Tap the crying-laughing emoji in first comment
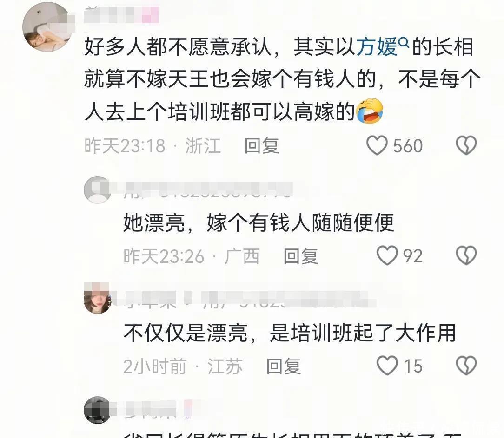This screenshot has height=438, width=504. click(370, 111)
